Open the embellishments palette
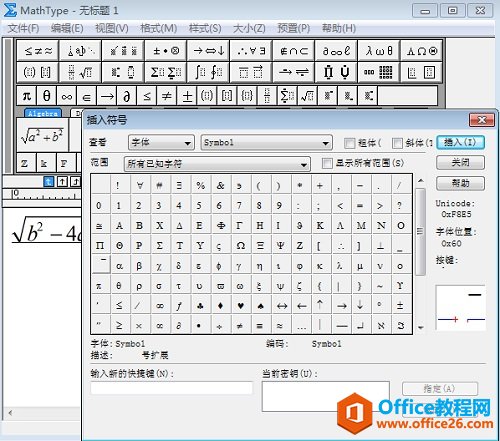The image size is (500, 441). coord(123,51)
